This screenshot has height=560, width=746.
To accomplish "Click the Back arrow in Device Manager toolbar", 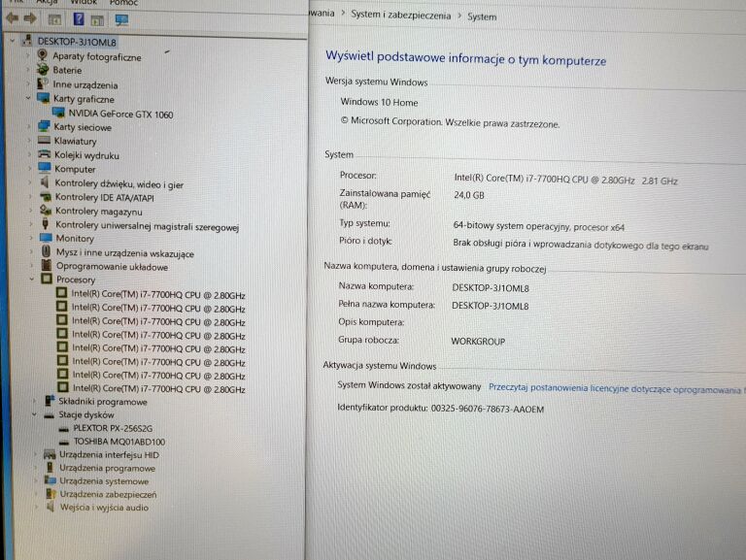I will (12, 18).
